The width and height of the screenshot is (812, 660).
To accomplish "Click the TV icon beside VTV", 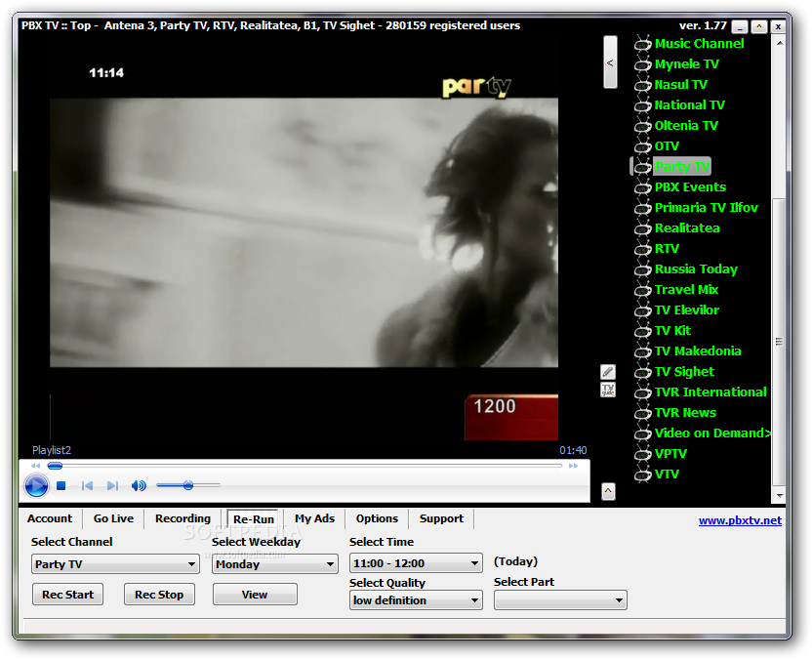I will click(x=642, y=474).
